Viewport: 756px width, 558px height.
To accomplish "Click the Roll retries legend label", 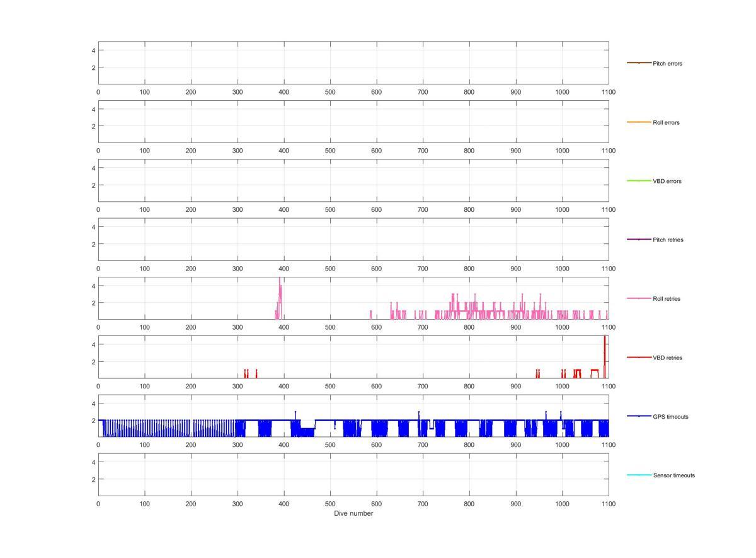I will coord(667,299).
